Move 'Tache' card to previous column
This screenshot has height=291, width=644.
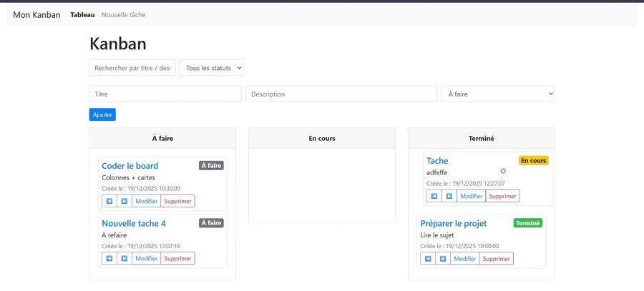(434, 196)
